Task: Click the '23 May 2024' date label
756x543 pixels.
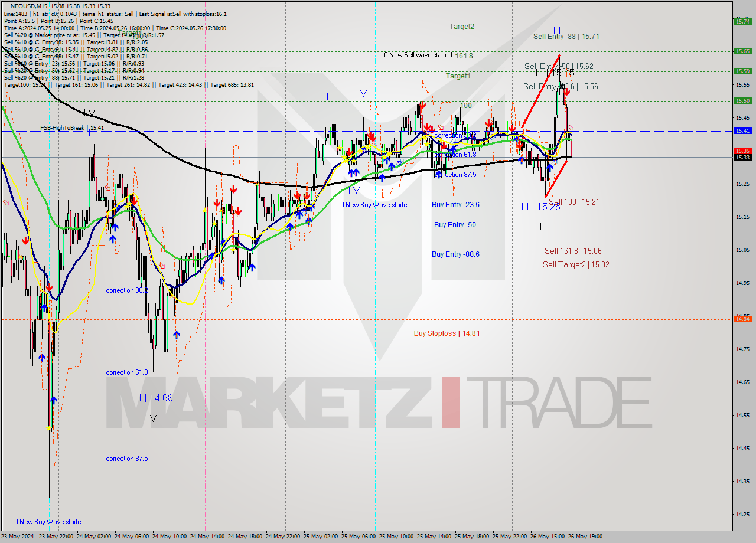Action: [18, 537]
